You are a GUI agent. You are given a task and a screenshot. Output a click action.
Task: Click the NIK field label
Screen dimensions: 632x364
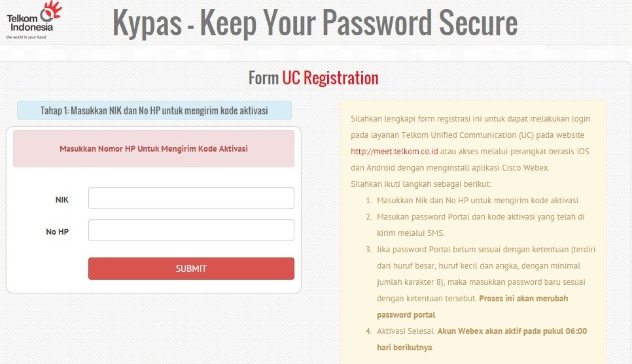pyautogui.click(x=61, y=200)
